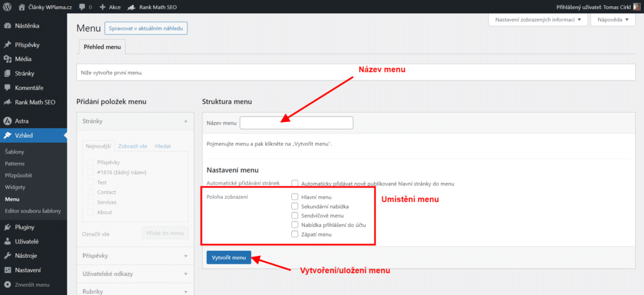Open Editor souboru šablony

click(34, 211)
